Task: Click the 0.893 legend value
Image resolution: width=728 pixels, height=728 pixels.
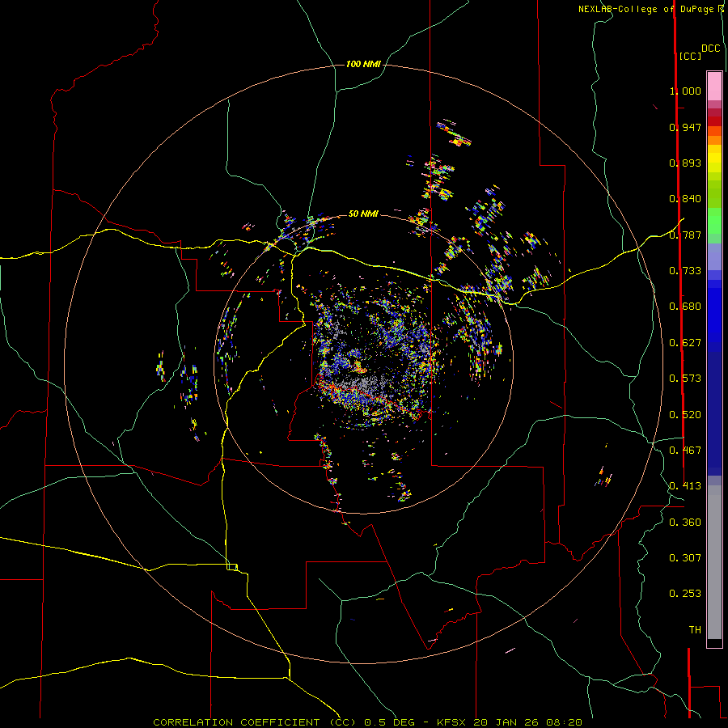Action: click(685, 163)
